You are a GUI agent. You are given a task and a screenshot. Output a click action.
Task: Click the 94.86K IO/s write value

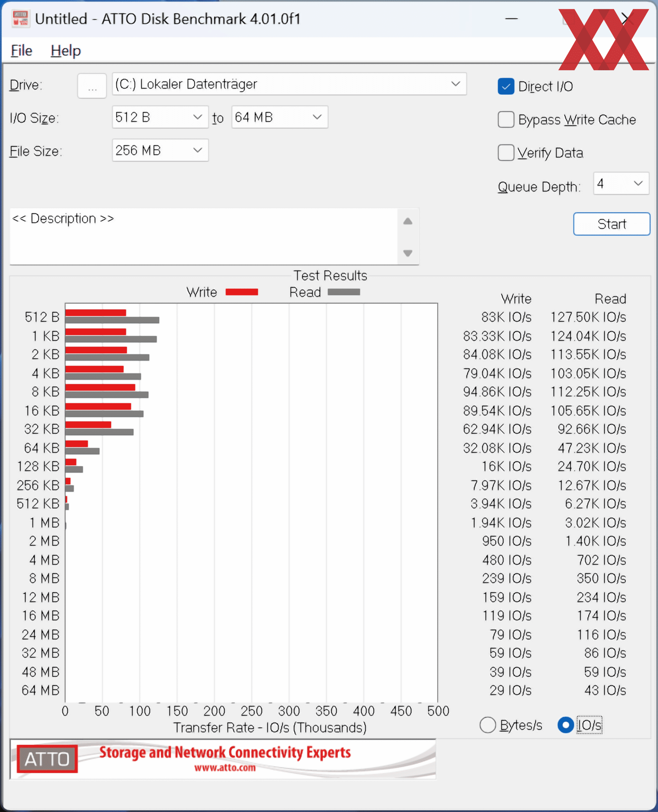[x=497, y=392]
